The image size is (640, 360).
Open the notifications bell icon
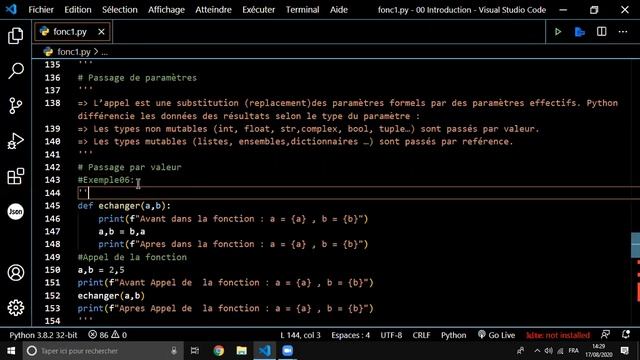click(626, 335)
